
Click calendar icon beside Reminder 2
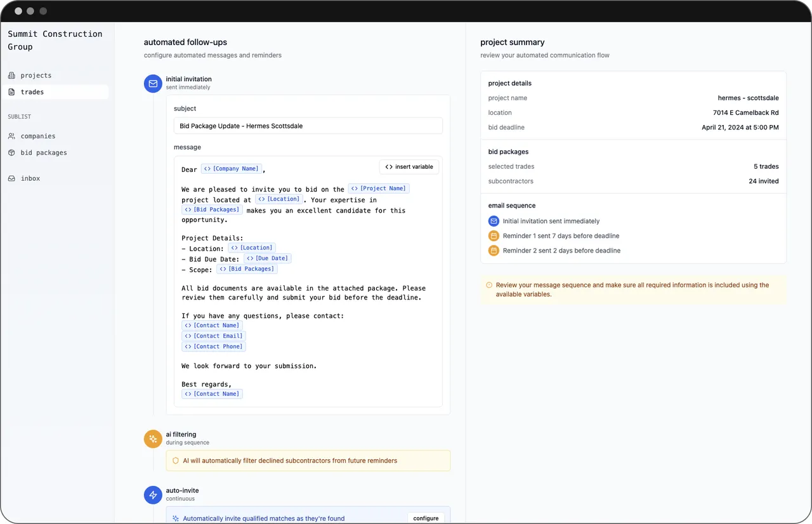[x=494, y=251]
